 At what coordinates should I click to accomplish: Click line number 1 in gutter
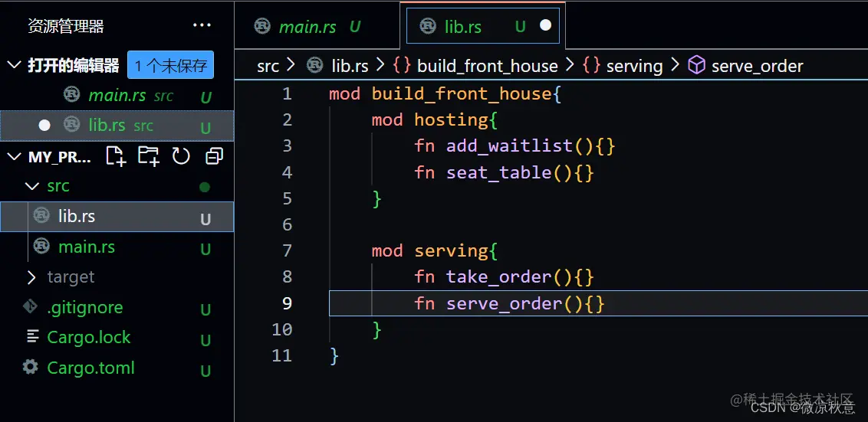click(287, 94)
